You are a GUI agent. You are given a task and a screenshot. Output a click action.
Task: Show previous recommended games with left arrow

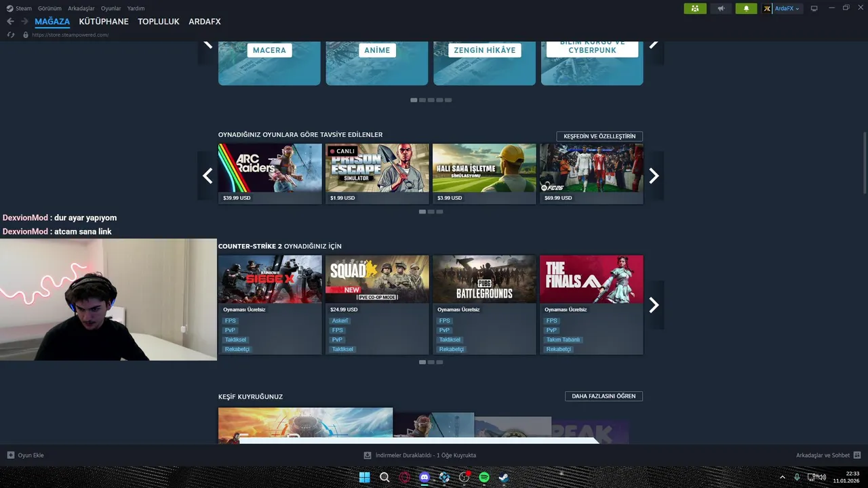tap(208, 176)
